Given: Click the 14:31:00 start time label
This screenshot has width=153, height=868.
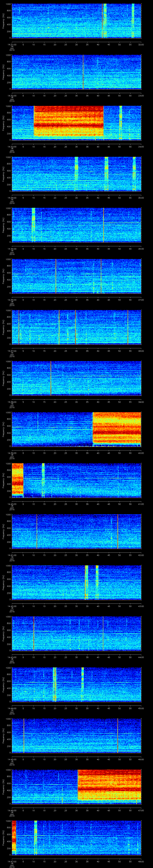Looking at the screenshot, I should coord(12,44).
